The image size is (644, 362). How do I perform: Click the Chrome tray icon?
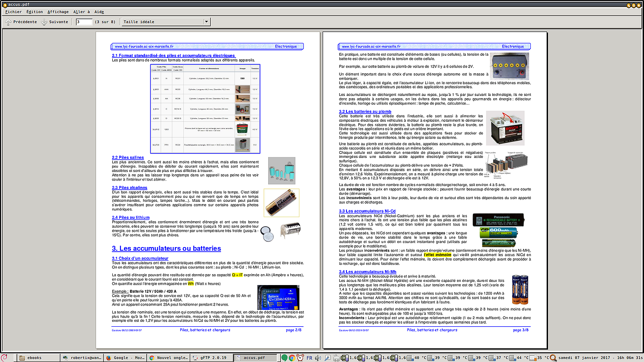pyautogui.click(x=292, y=357)
